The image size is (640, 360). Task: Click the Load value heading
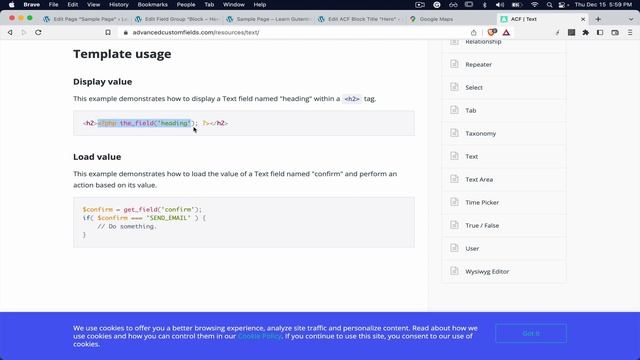coord(97,157)
